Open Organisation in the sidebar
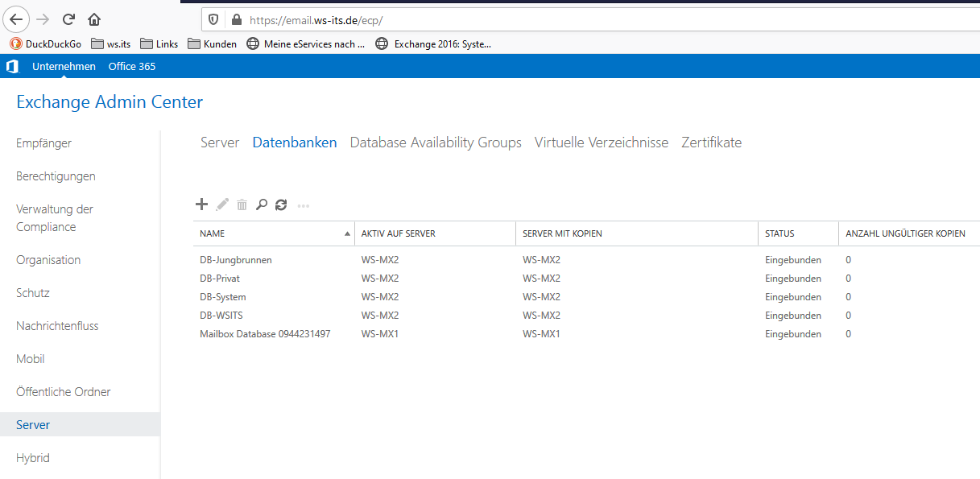This screenshot has width=980, height=479. pyautogui.click(x=48, y=260)
